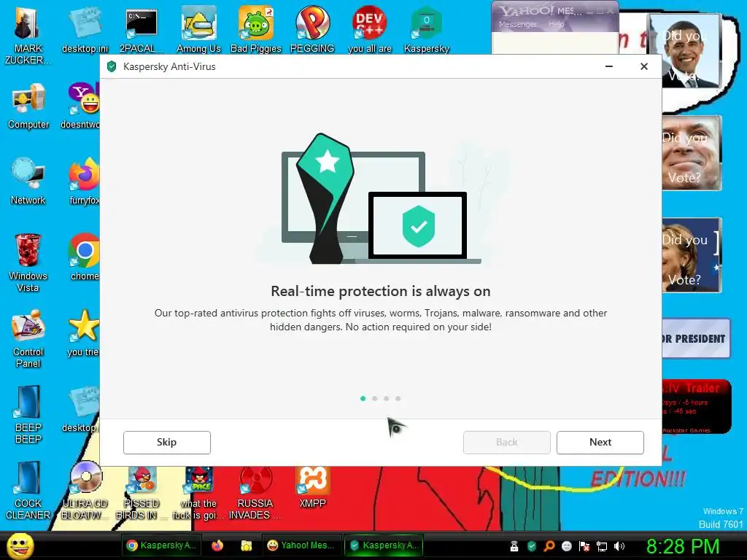
Task: Launch Among Us desktop shortcut
Action: (198, 30)
